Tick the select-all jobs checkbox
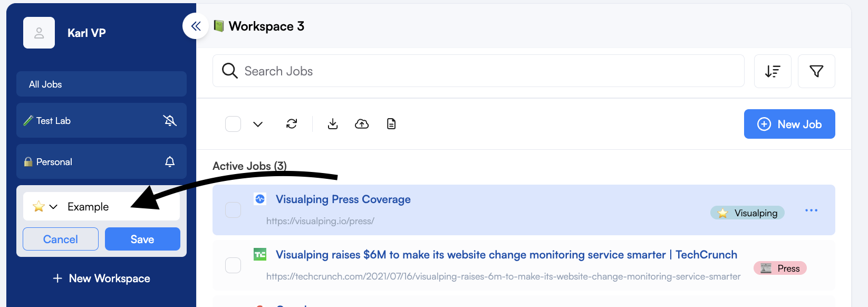 (x=233, y=124)
